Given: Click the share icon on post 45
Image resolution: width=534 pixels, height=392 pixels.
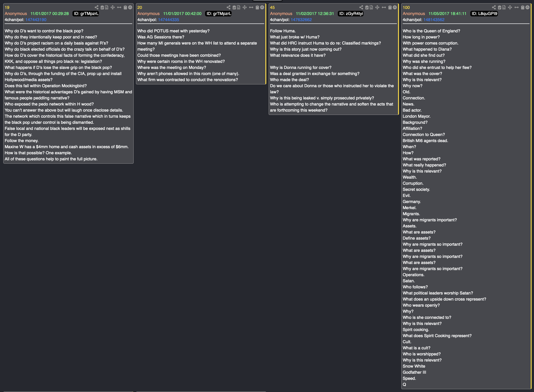Looking at the screenshot, I should click(361, 7).
